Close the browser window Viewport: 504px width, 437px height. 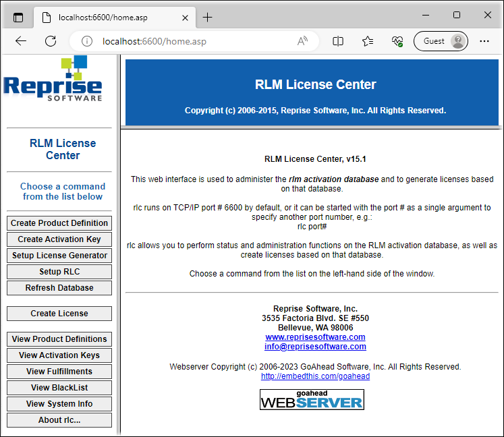[488, 15]
